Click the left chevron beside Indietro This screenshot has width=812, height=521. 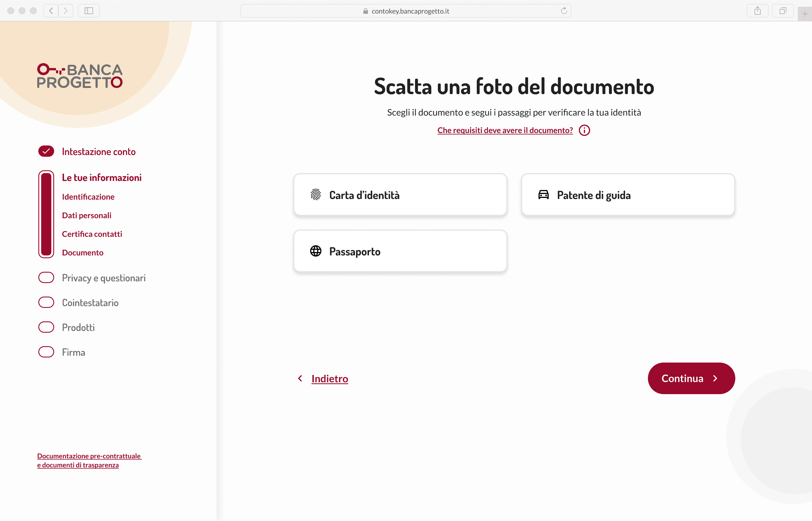coord(300,378)
